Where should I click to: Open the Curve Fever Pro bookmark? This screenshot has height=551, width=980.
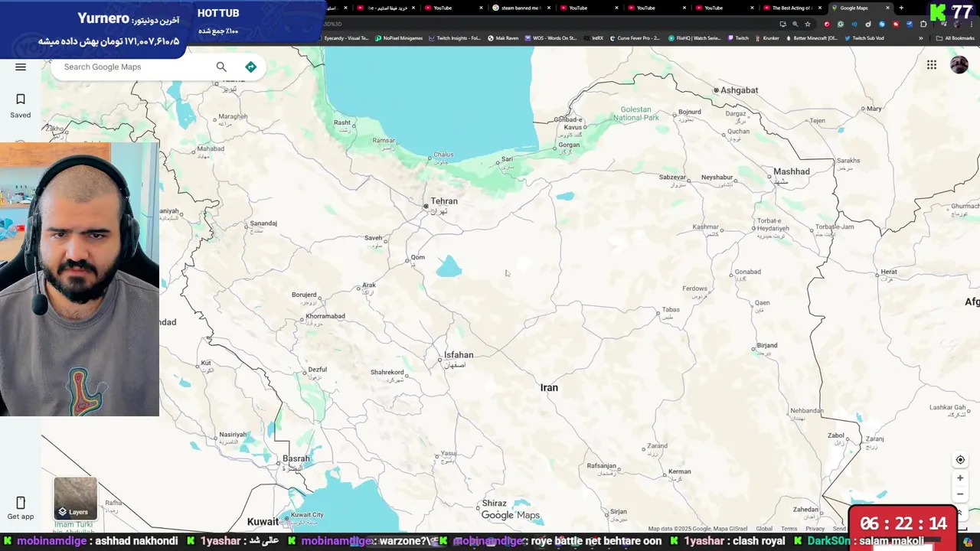click(x=635, y=38)
